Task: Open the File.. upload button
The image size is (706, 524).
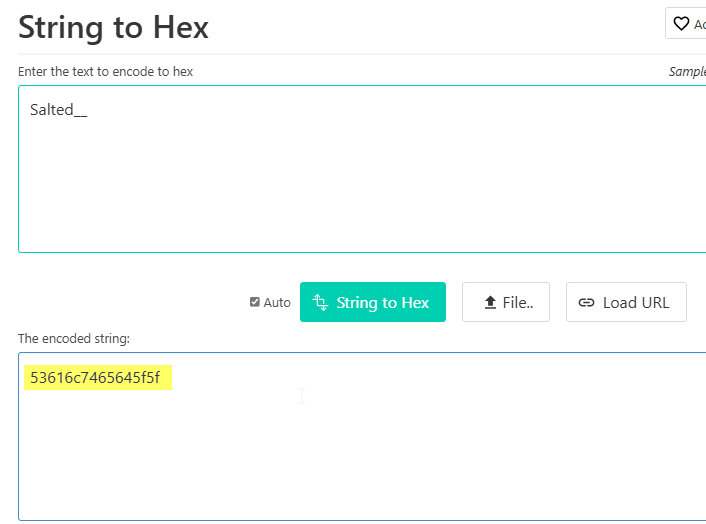Action: tap(506, 302)
